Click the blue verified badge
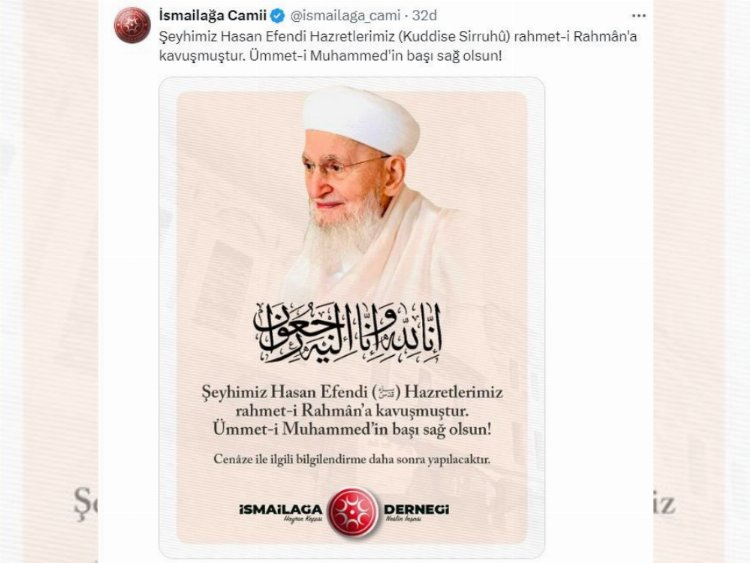 point(277,16)
